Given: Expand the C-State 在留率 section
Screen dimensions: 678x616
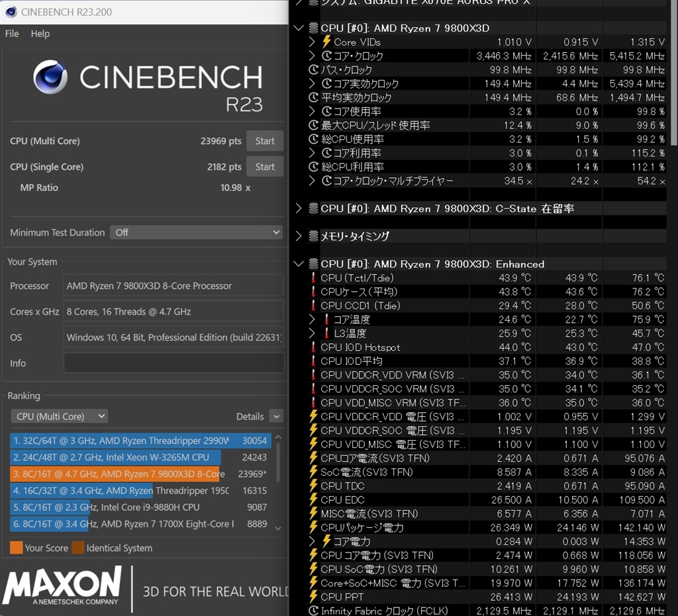Looking at the screenshot, I should [298, 208].
